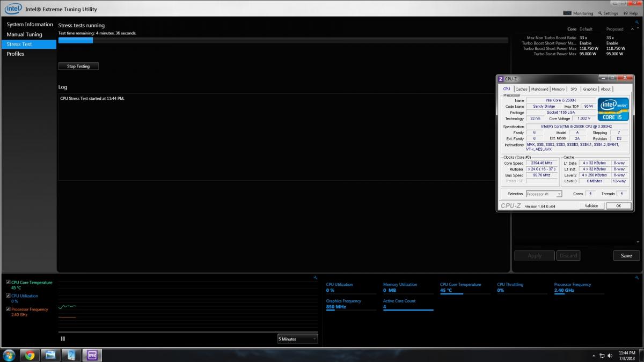Screen dimensions: 644x362
Task: Open Google Chrome from the taskbar
Action: pos(30,355)
